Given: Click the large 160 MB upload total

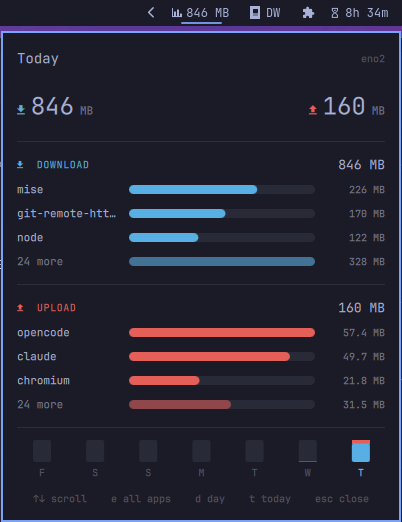Looking at the screenshot, I should 354,106.
